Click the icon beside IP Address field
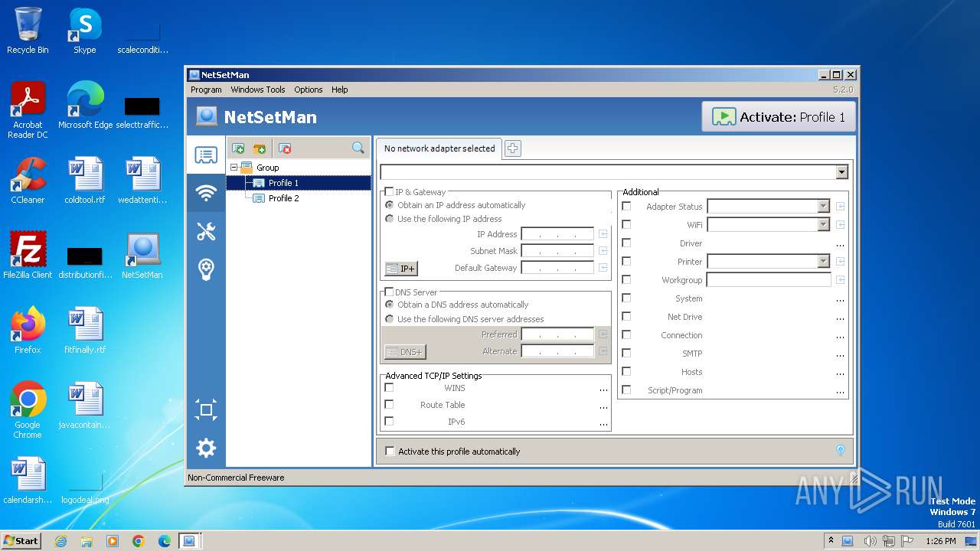Image resolution: width=980 pixels, height=551 pixels. [x=603, y=234]
